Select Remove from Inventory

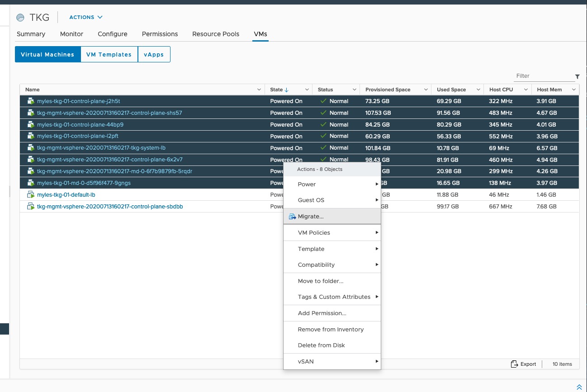[332, 330]
